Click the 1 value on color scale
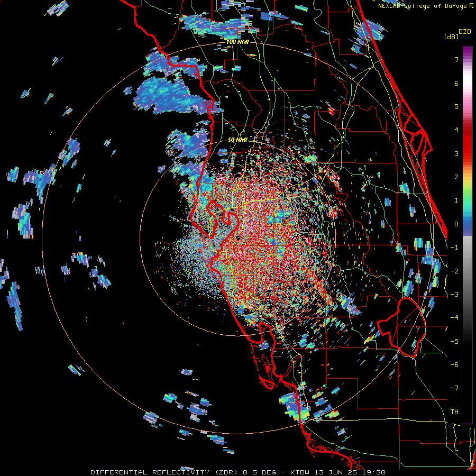 coord(456,200)
